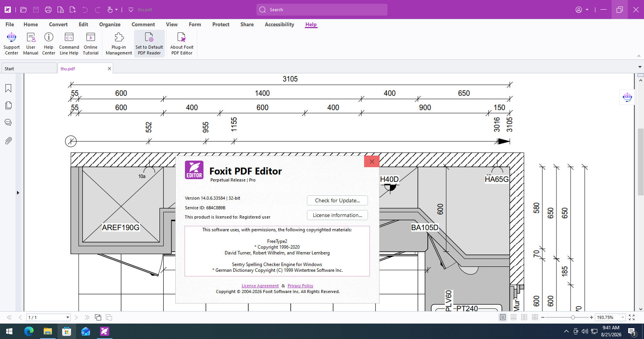
Task: Open the Bookmarks side panel
Action: tap(8, 88)
